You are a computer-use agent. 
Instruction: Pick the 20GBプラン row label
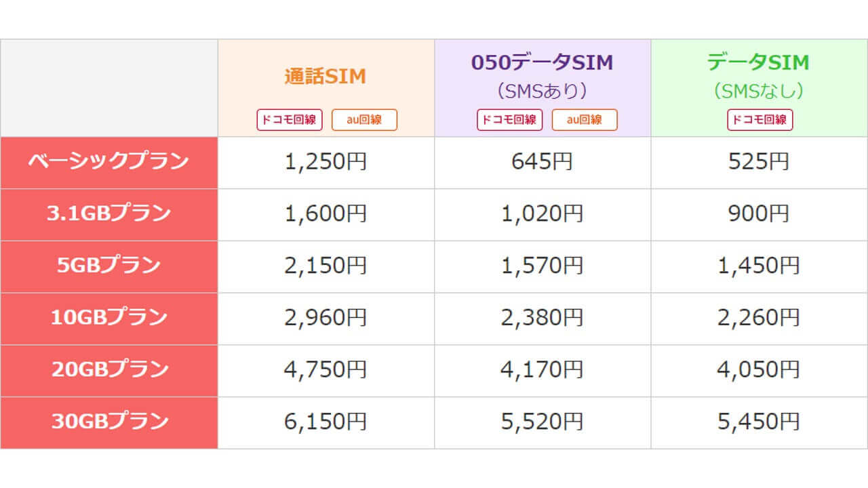coord(108,370)
